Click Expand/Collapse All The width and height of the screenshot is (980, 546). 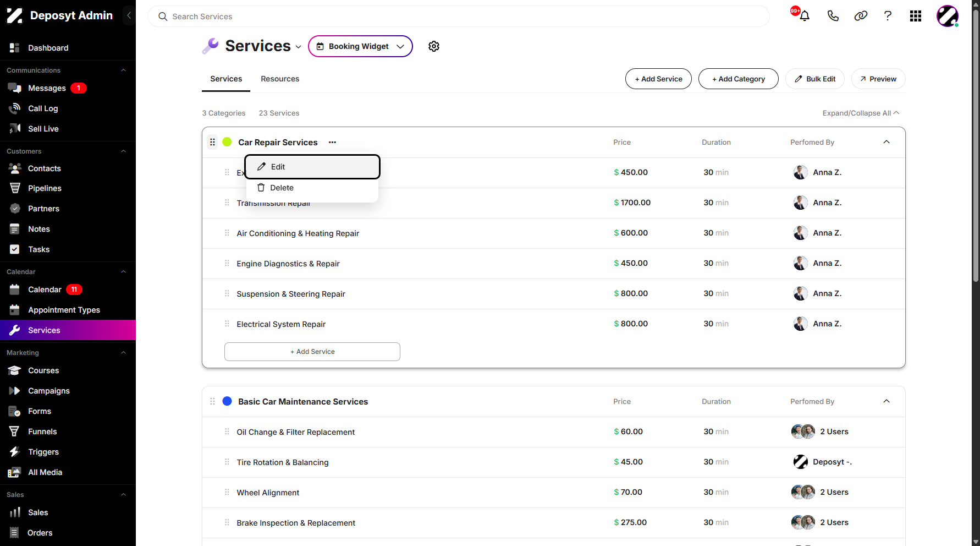click(x=861, y=113)
